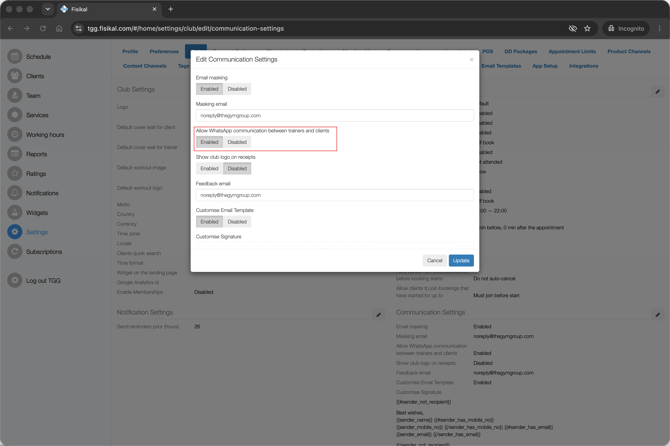Edit Communication Settings with pencil icon
The height and width of the screenshot is (446, 670).
(658, 315)
